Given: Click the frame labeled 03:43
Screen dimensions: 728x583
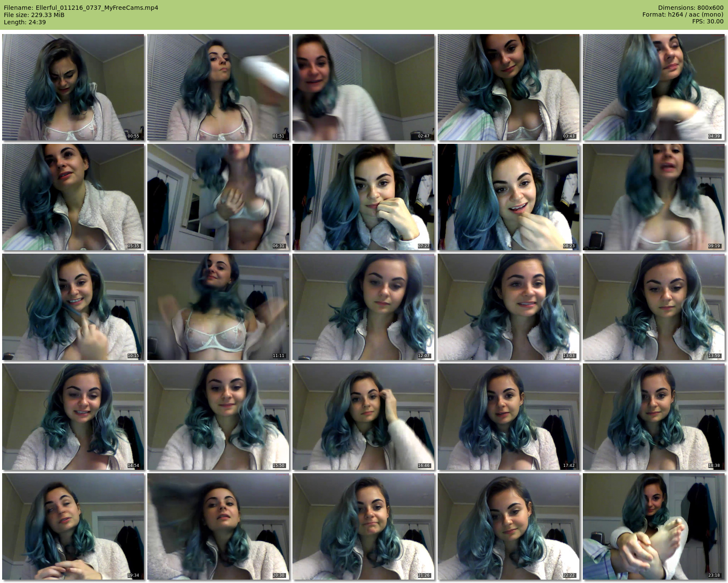Looking at the screenshot, I should 509,87.
